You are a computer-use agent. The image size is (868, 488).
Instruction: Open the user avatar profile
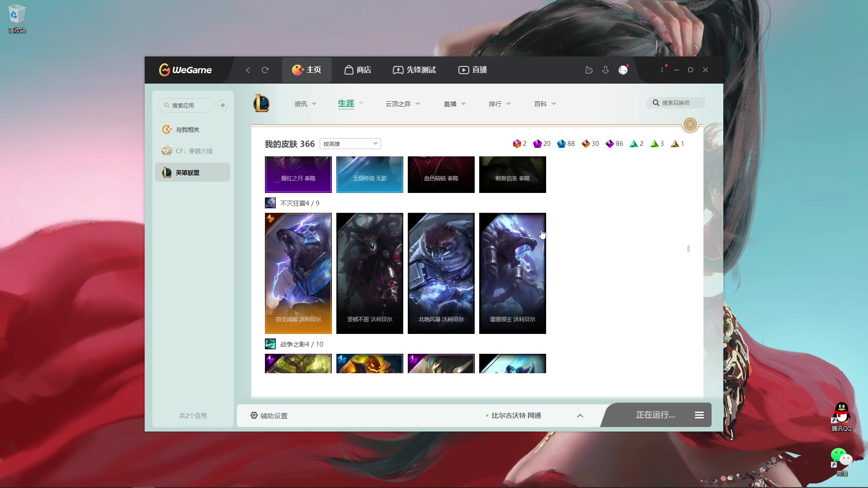(623, 70)
